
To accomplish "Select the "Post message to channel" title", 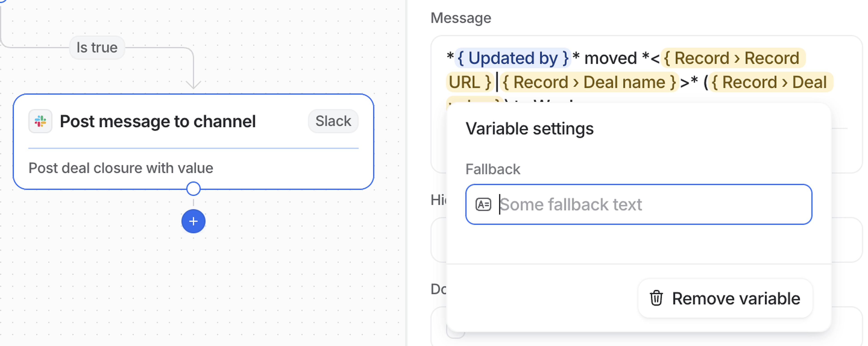I will [158, 121].
